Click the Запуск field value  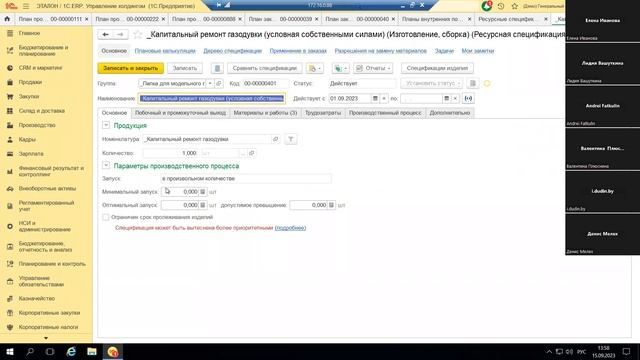coord(246,179)
